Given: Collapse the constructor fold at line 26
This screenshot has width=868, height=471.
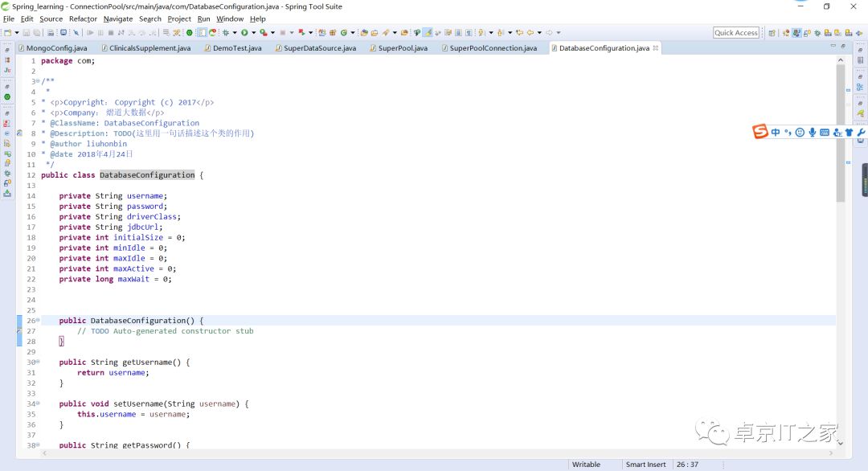Looking at the screenshot, I should click(x=38, y=321).
